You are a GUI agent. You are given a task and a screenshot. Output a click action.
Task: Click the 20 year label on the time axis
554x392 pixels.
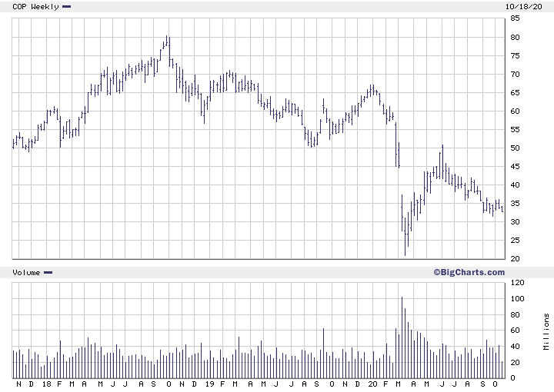coord(372,384)
